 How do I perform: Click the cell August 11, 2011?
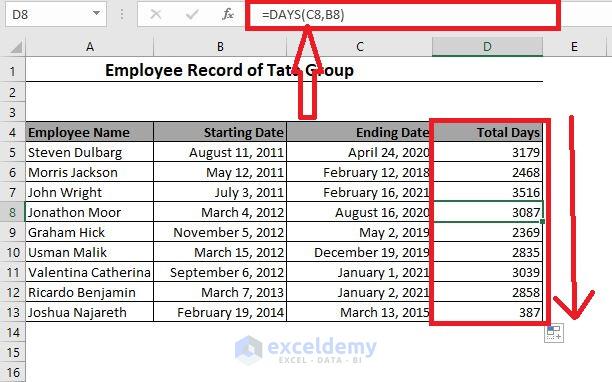[220, 152]
